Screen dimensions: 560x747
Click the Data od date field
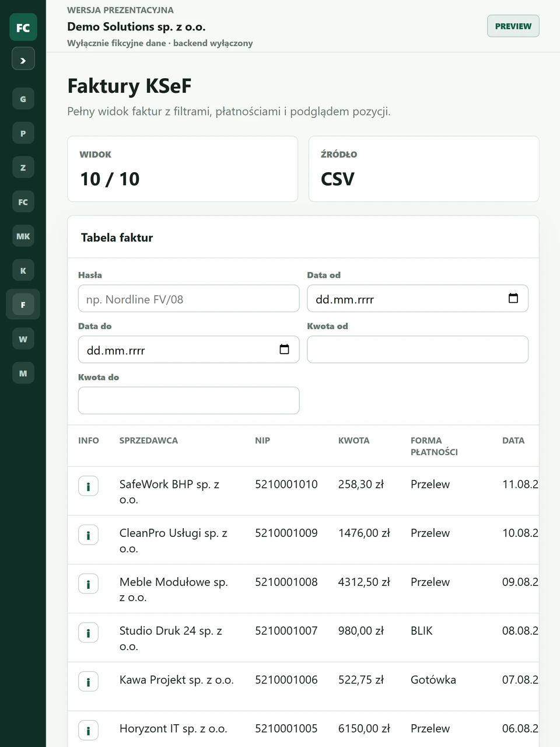click(x=418, y=299)
